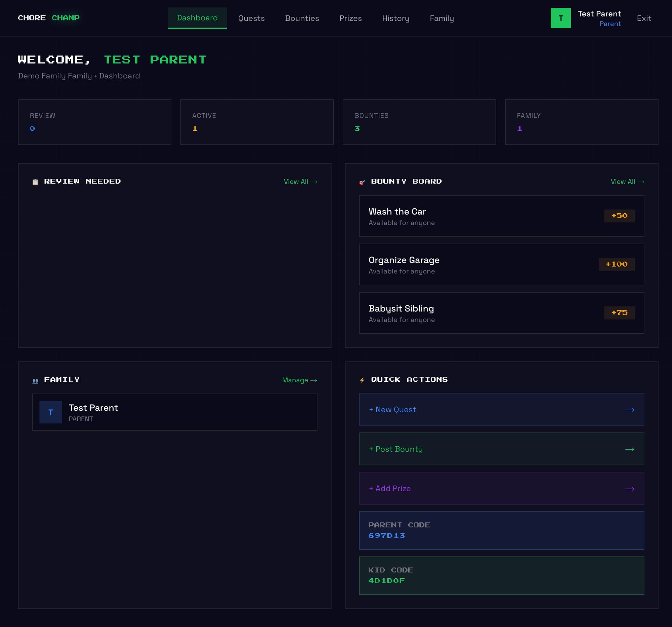Click the +100 reward badge on Organize Garage

click(x=616, y=264)
